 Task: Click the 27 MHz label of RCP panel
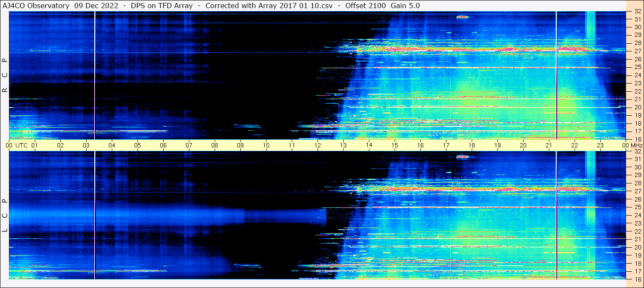[x=637, y=51]
